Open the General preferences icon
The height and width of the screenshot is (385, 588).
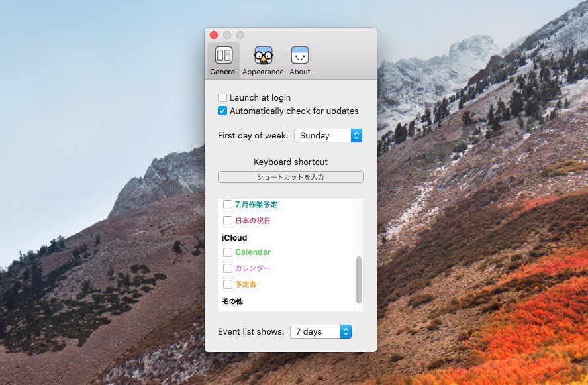(x=224, y=56)
